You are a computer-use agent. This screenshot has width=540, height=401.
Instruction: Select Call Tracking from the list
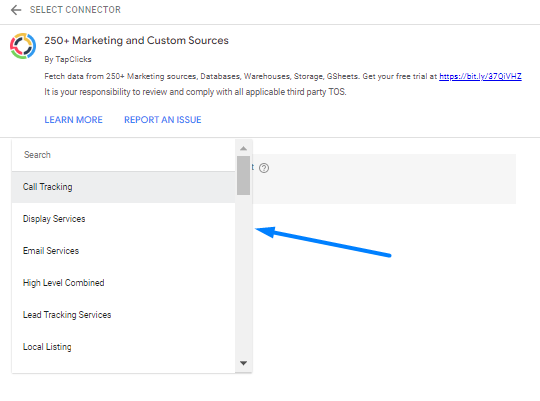coord(123,187)
